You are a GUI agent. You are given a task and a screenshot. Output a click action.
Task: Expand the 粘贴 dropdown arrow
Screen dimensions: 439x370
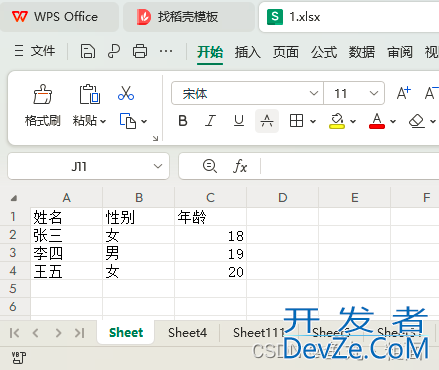[103, 121]
